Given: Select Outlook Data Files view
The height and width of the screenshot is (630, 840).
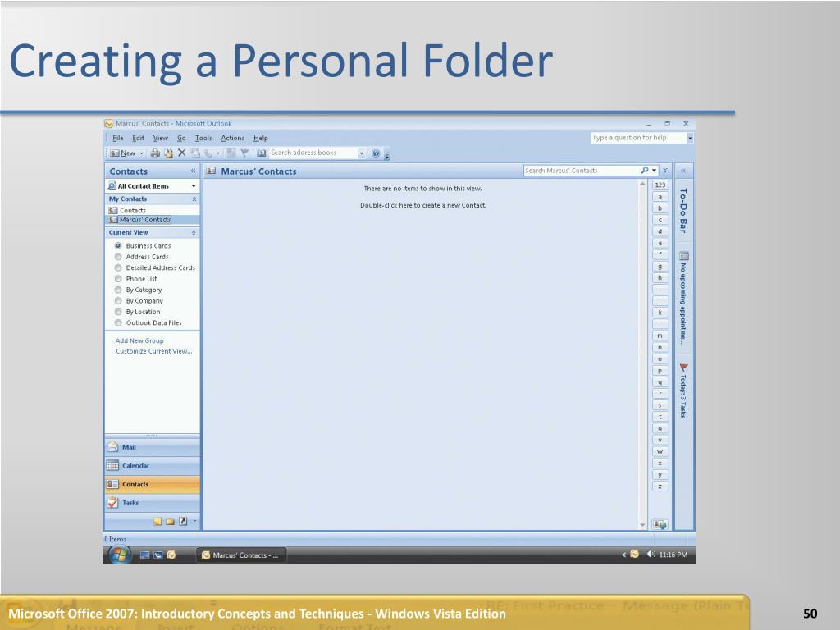Looking at the screenshot, I should [118, 322].
